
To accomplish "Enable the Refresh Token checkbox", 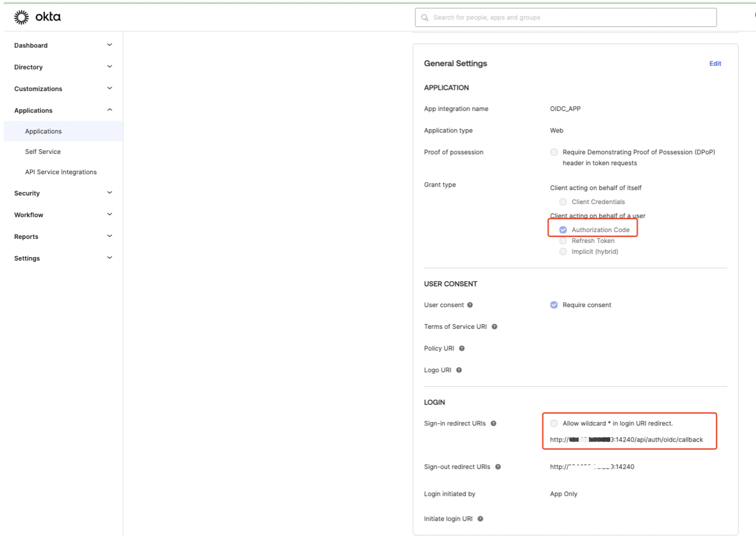I will click(563, 241).
